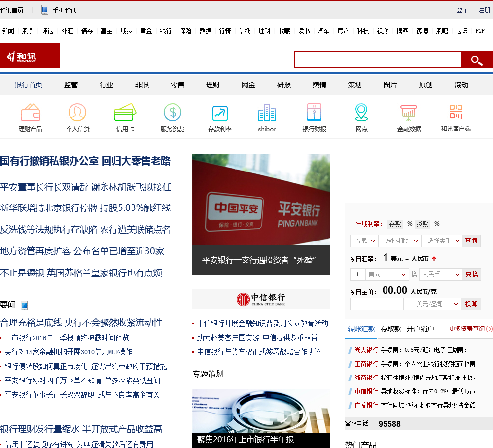Click the 中信银行 logo banner
493x448 pixels.
click(x=261, y=299)
